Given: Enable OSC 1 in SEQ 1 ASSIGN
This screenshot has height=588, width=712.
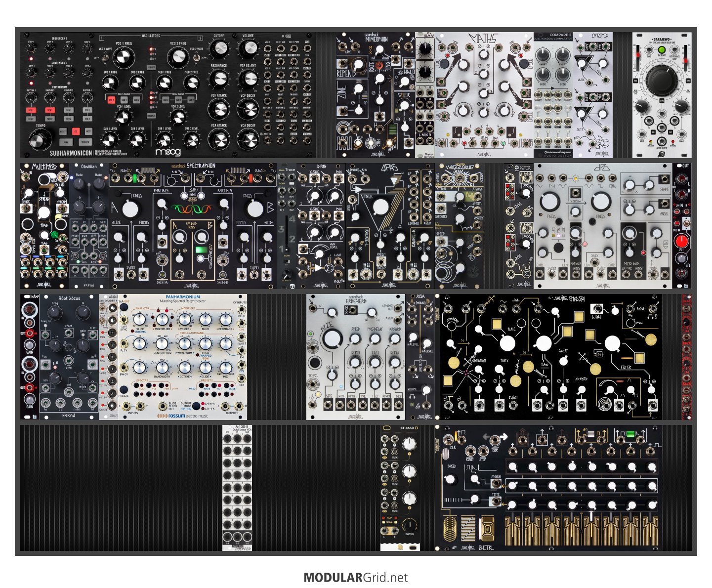Looking at the screenshot, I should (x=111, y=100).
